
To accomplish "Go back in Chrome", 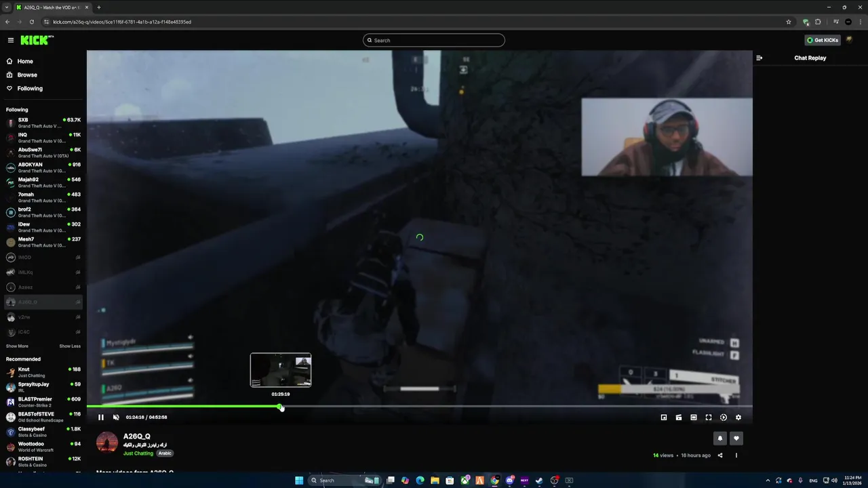I will click(7, 22).
